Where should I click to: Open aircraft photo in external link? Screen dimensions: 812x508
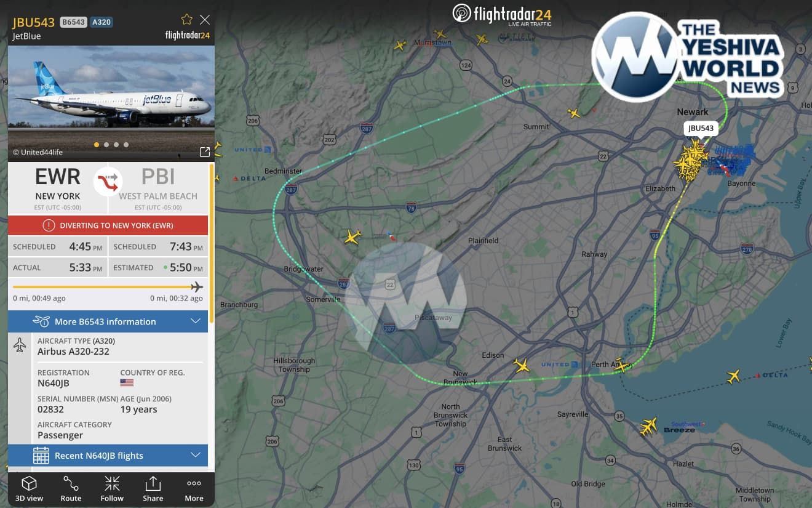(x=205, y=152)
